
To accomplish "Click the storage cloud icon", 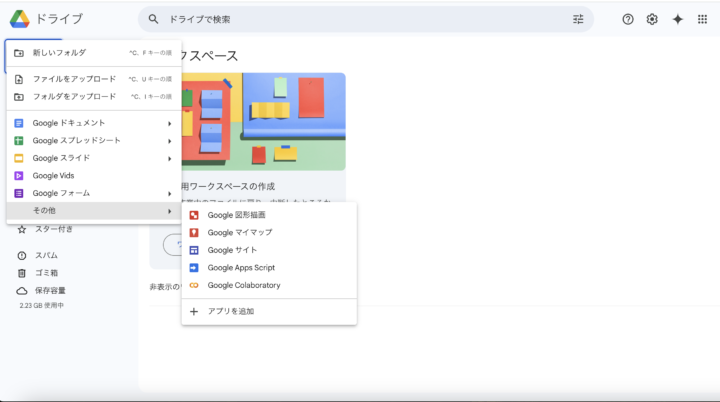I will [22, 291].
